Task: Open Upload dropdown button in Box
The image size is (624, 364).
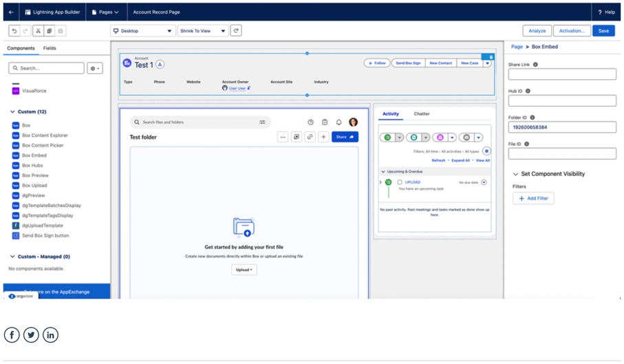Action: pyautogui.click(x=244, y=270)
